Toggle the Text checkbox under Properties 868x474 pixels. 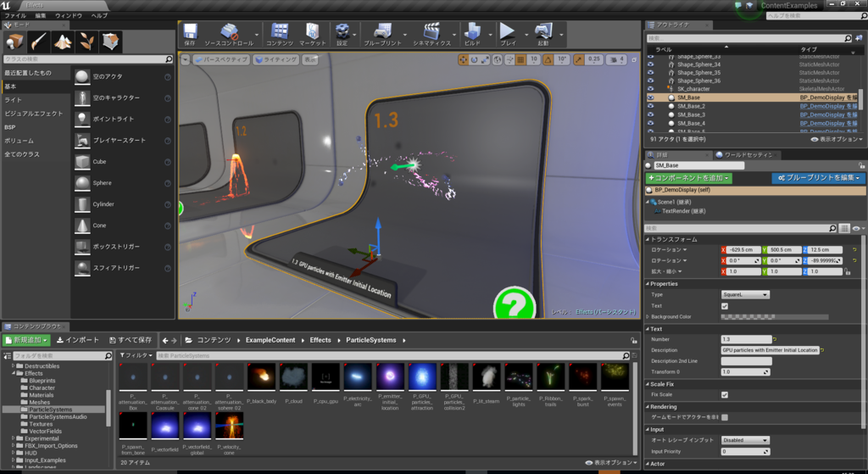coord(725,305)
